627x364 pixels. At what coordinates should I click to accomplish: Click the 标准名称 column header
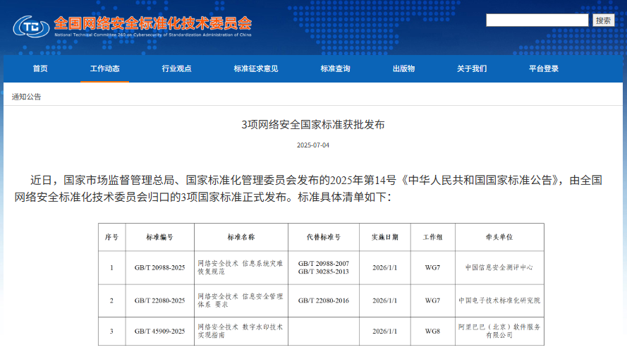(241, 237)
